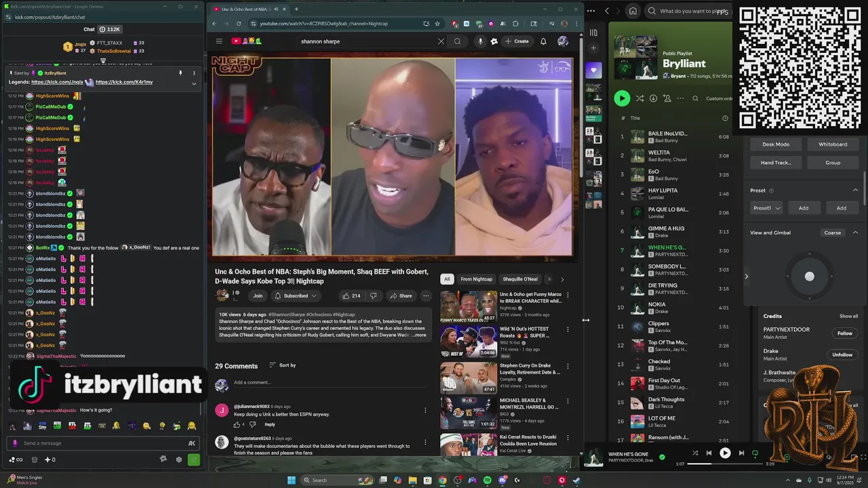Screen dimensions: 868x488
Task: Click the Group button in camera panel
Action: (833, 163)
